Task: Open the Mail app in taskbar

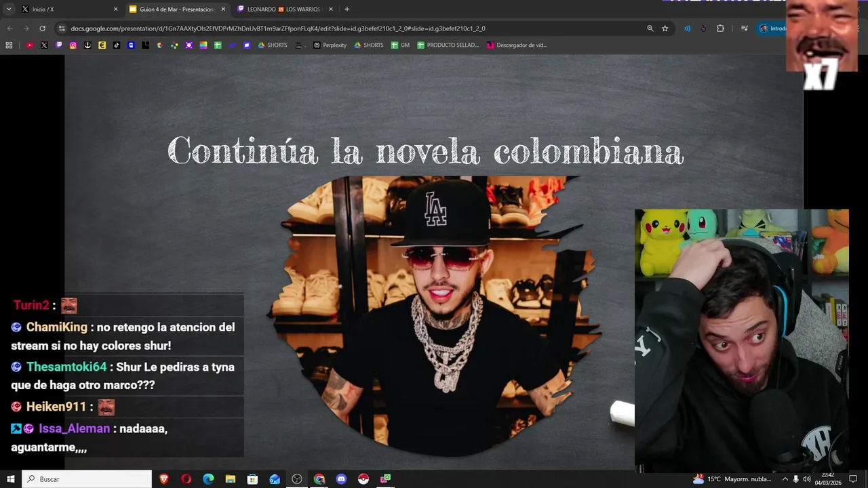Action: (275, 479)
